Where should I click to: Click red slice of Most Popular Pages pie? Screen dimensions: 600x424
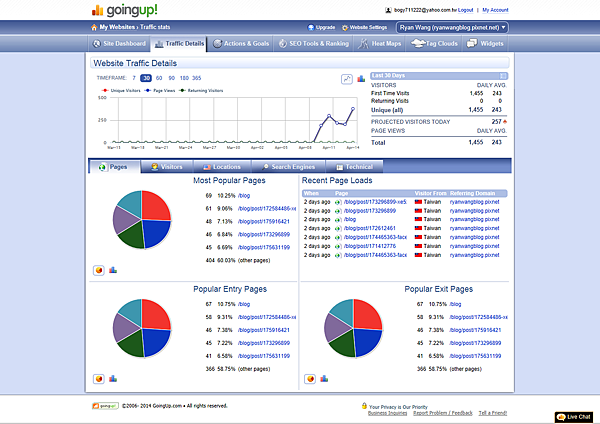(154, 207)
